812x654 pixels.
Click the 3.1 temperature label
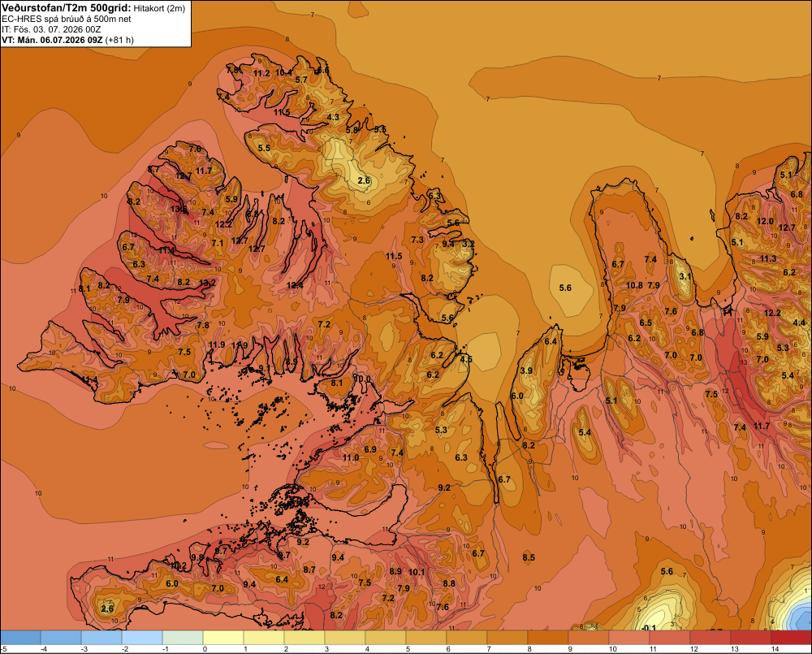coord(685,276)
